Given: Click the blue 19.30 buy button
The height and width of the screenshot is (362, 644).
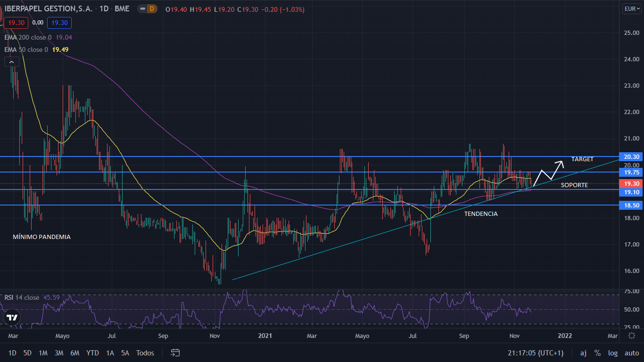Looking at the screenshot, I should point(59,23).
